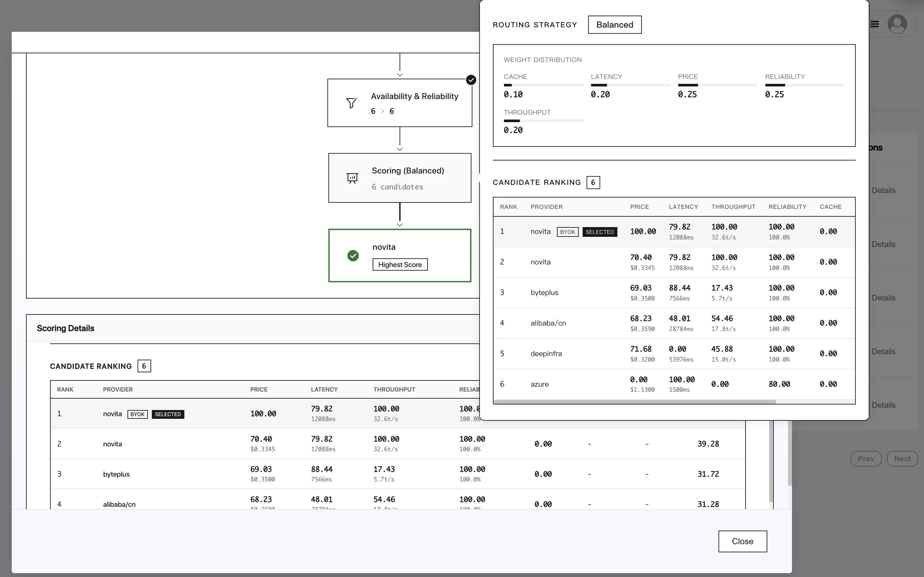Go to Next page
Screen dimensions: 924x577
coord(902,459)
